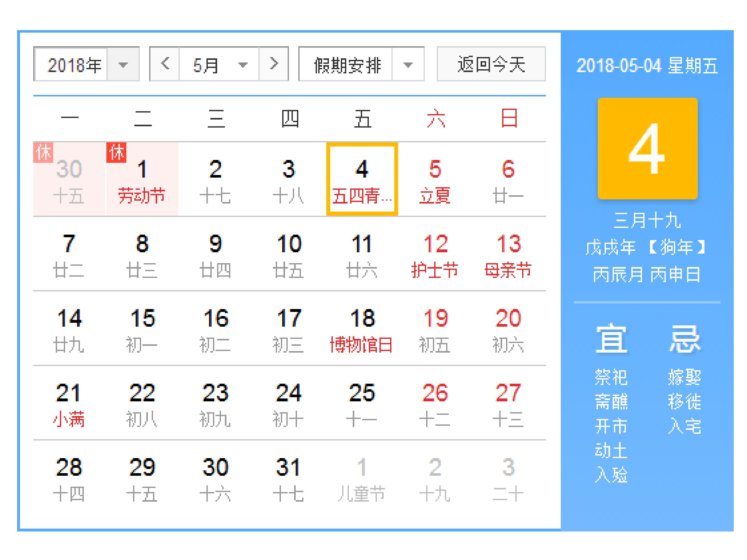Image resolution: width=747 pixels, height=560 pixels.
Task: Select May 10 廿五
Action: 289,254
